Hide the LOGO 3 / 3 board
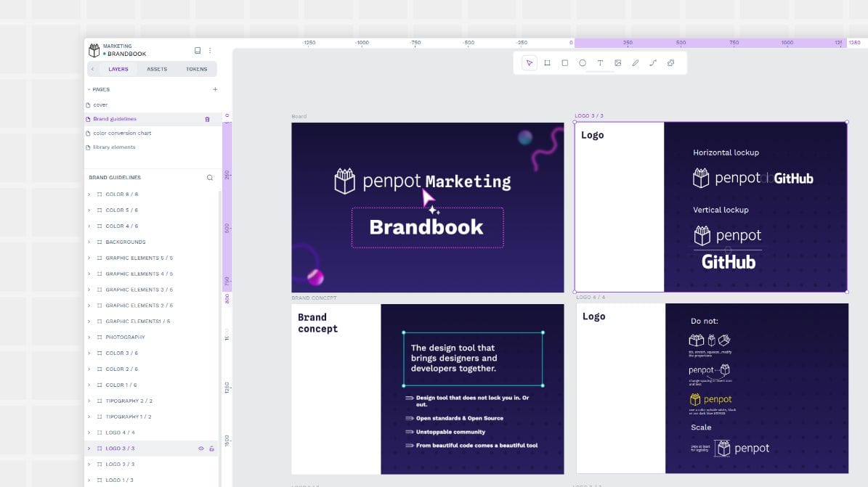Image resolution: width=868 pixels, height=487 pixels. pos(201,448)
